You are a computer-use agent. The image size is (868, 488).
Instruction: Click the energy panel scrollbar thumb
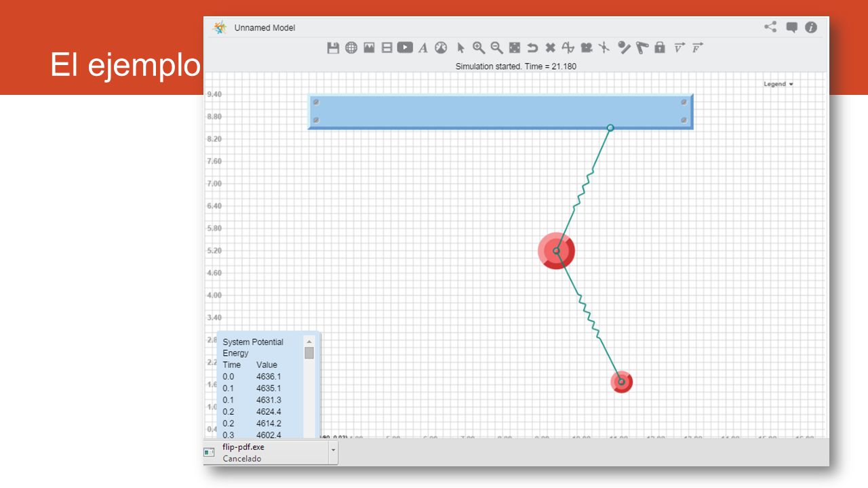(x=309, y=353)
